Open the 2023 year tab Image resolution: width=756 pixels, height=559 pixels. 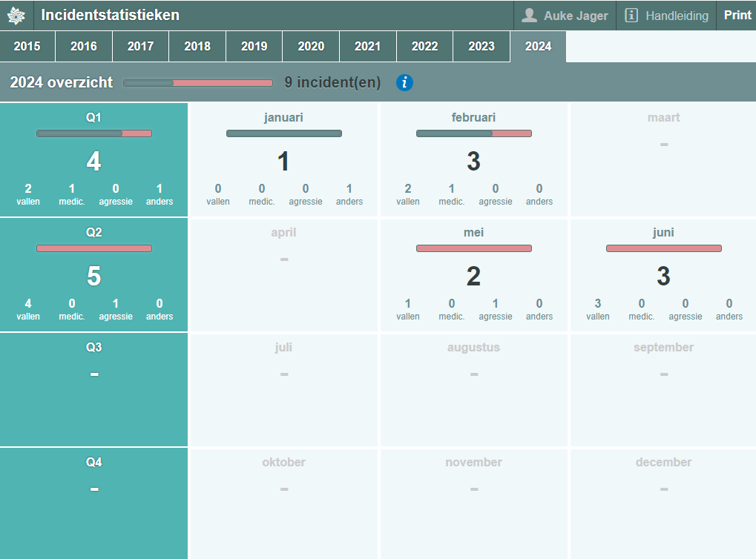point(481,46)
